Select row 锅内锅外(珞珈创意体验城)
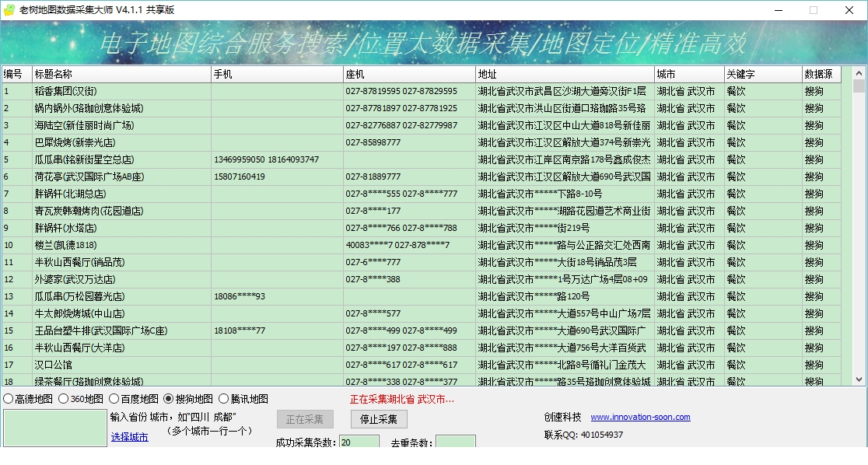 pyautogui.click(x=421, y=109)
